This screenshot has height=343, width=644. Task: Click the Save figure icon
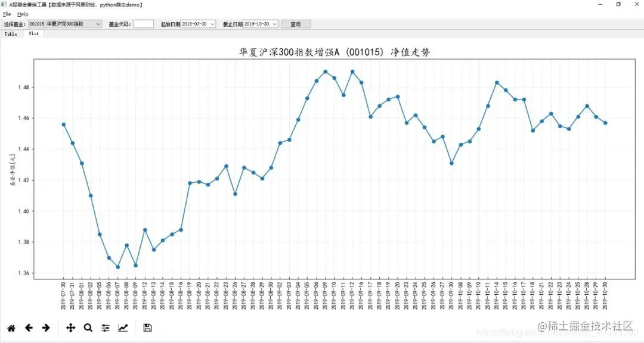point(147,328)
